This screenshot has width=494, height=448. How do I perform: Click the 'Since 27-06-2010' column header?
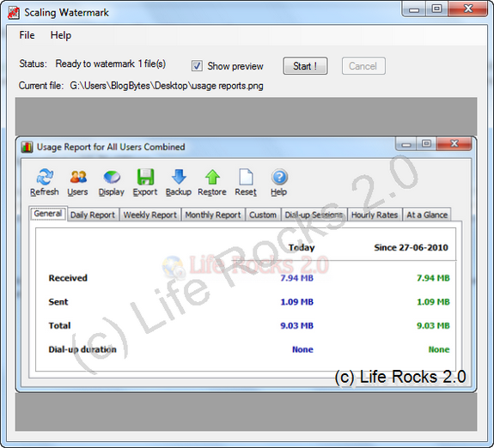[411, 247]
